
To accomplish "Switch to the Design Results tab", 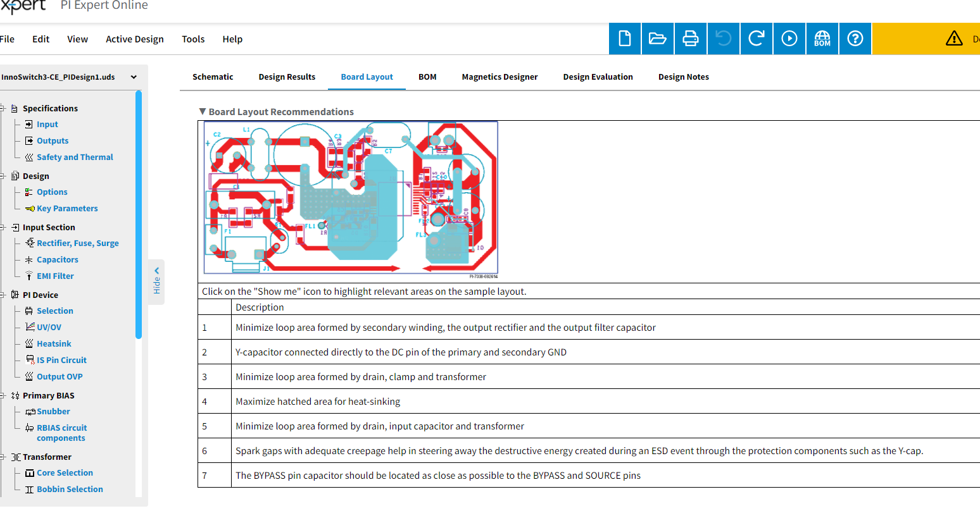I will pos(287,77).
